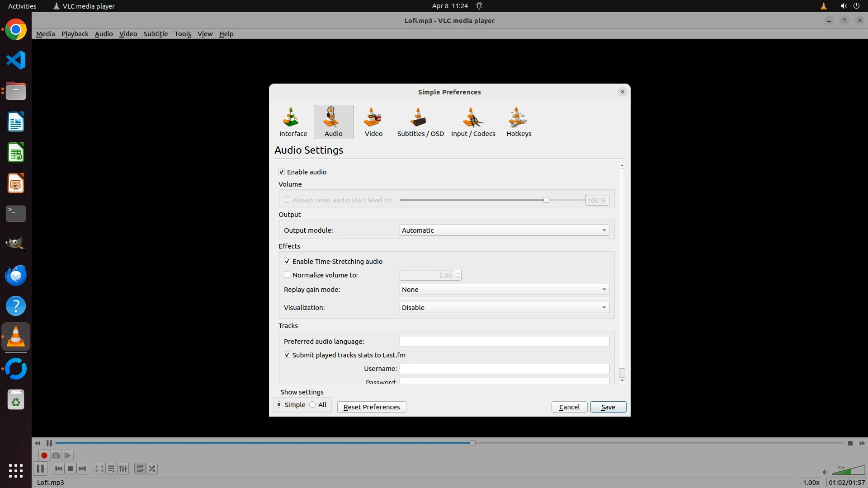Open the Input / Codecs preferences
Screen dimensions: 868x488
[473, 122]
